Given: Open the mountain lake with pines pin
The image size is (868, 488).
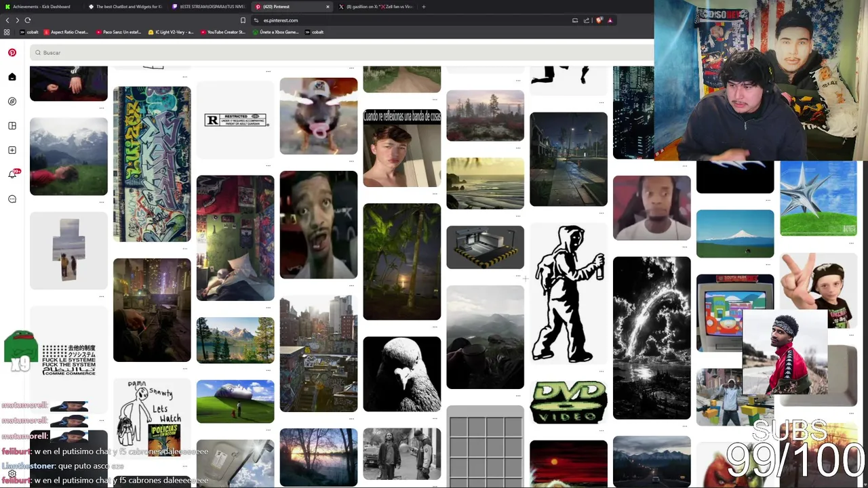Looking at the screenshot, I should click(x=235, y=340).
